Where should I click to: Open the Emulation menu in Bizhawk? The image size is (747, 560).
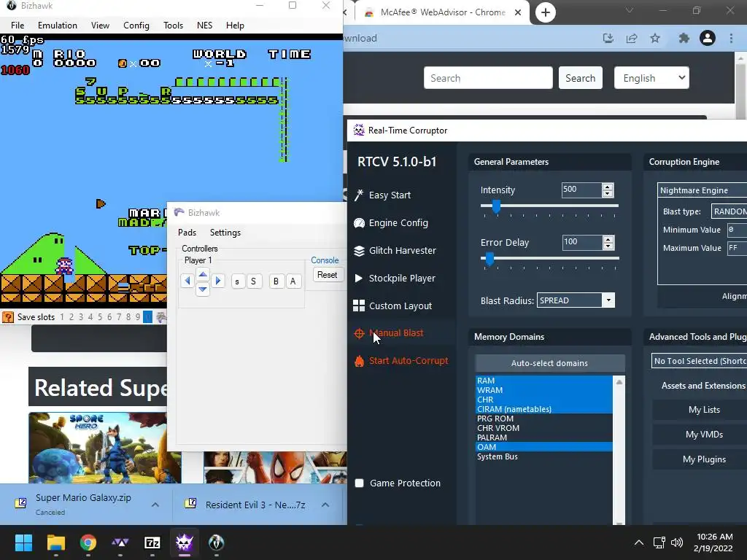[x=58, y=26]
